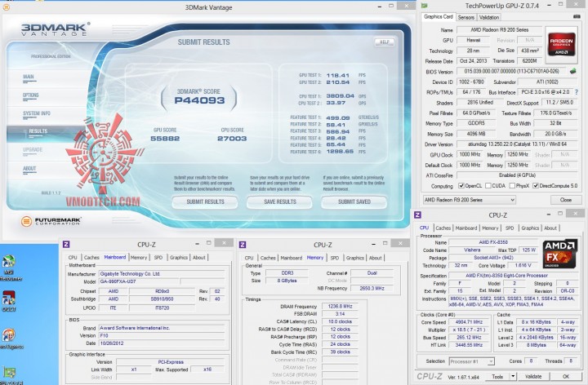Click the SAVE RESULTS button

pos(280,201)
